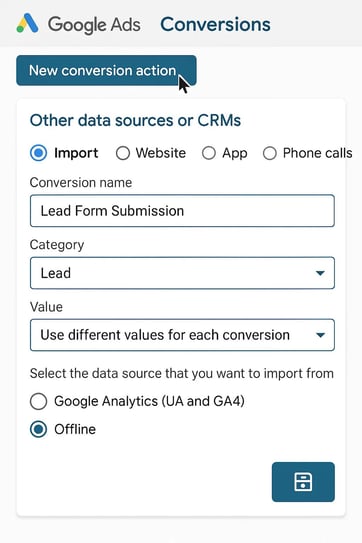The image size is (362, 543).
Task: Select the Website radio button
Action: coord(123,153)
